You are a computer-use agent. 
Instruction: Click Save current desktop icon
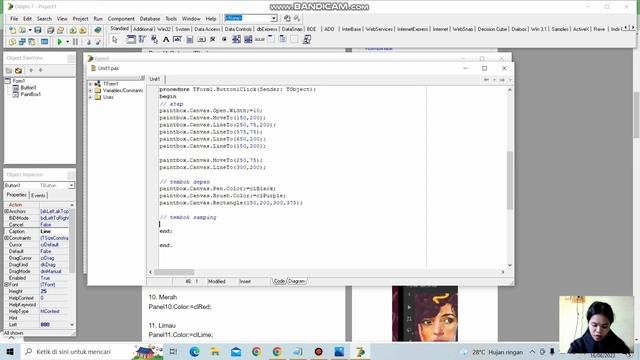(x=287, y=18)
